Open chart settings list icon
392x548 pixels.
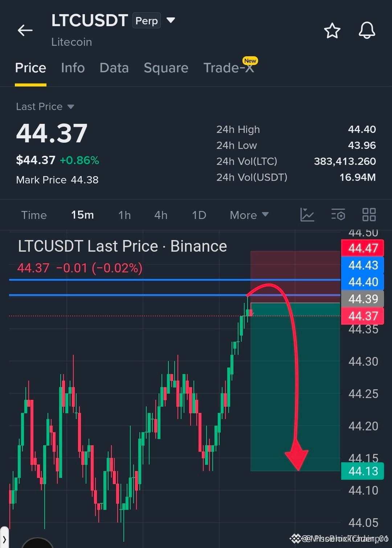click(338, 215)
